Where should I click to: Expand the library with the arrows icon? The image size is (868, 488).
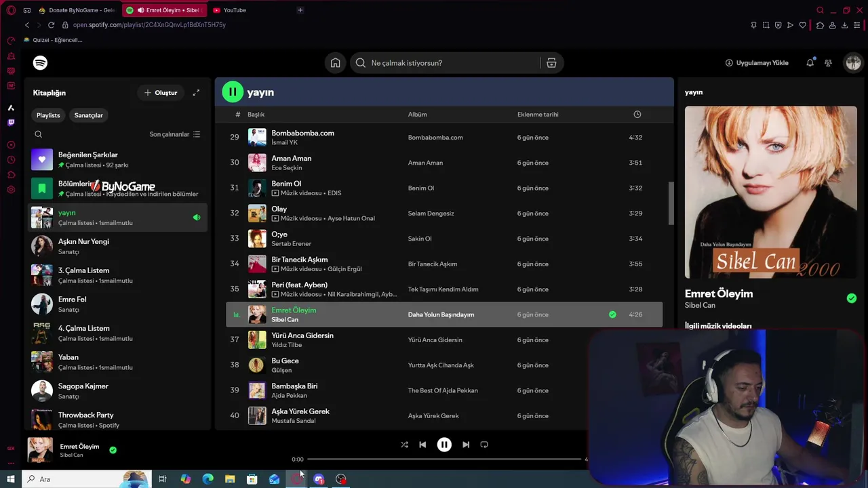click(x=196, y=93)
